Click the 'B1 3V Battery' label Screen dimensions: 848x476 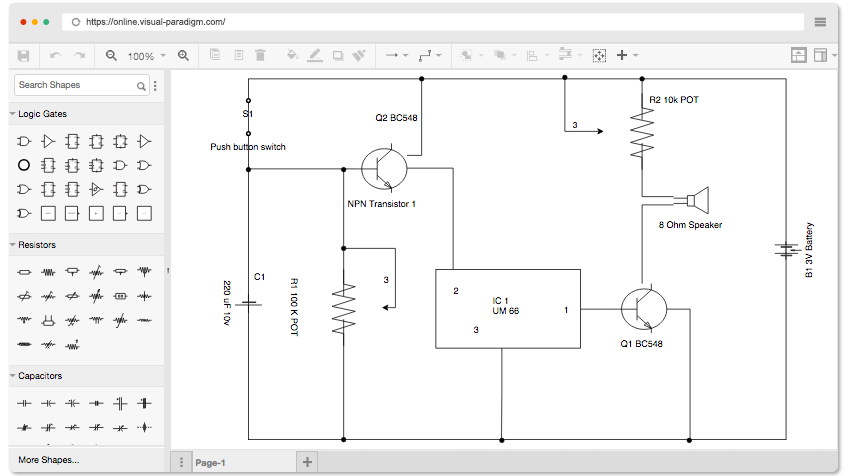[x=809, y=250]
